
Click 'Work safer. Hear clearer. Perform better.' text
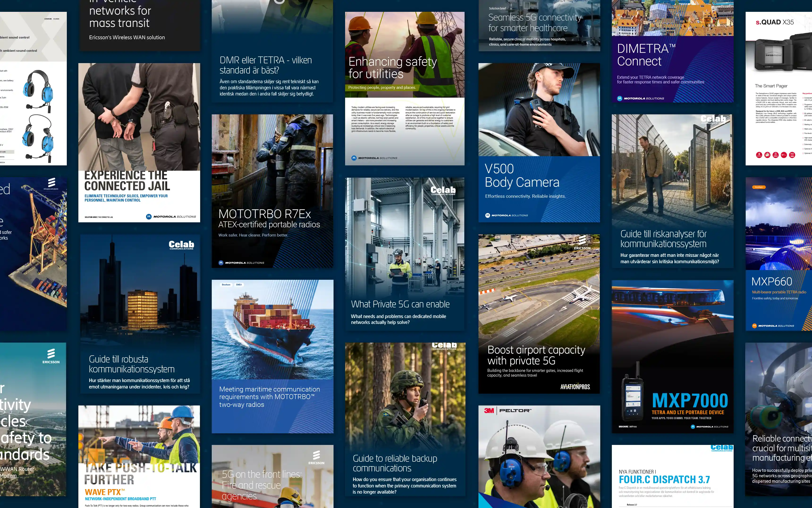pyautogui.click(x=253, y=235)
